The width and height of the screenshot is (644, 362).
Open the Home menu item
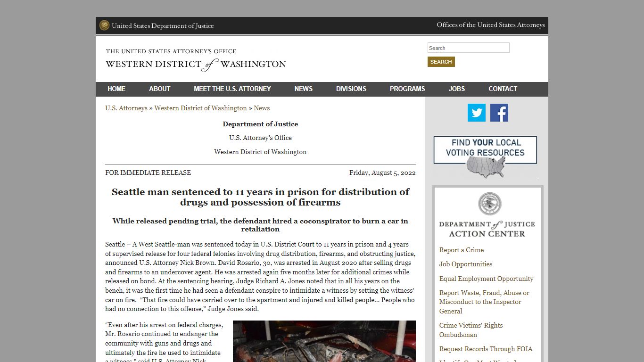116,89
